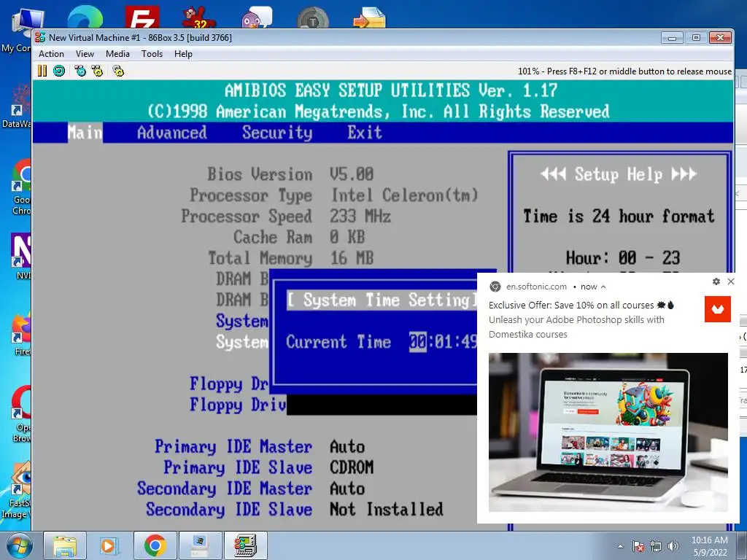Open the red 32 cat desktop icon
The height and width of the screenshot is (560, 747).
pyautogui.click(x=199, y=17)
